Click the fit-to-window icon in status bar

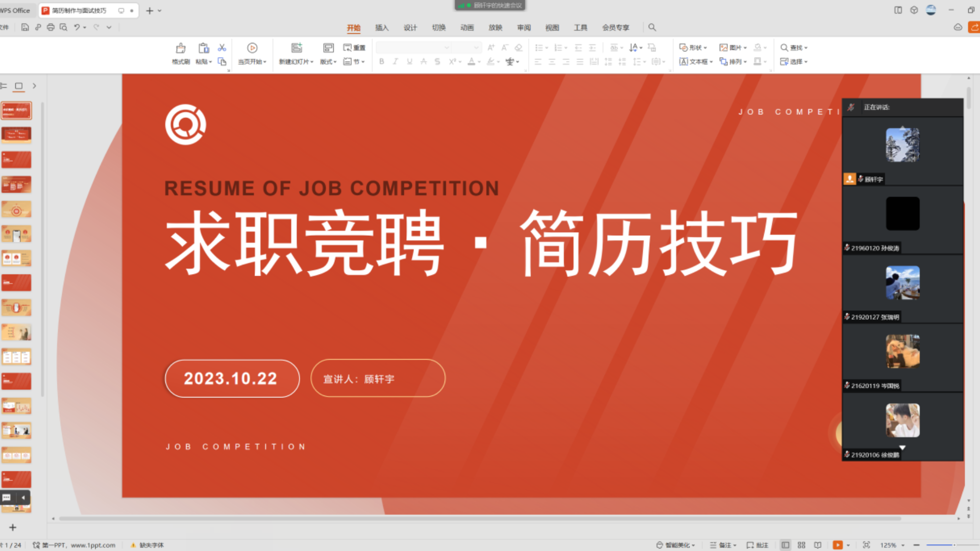pos(866,545)
